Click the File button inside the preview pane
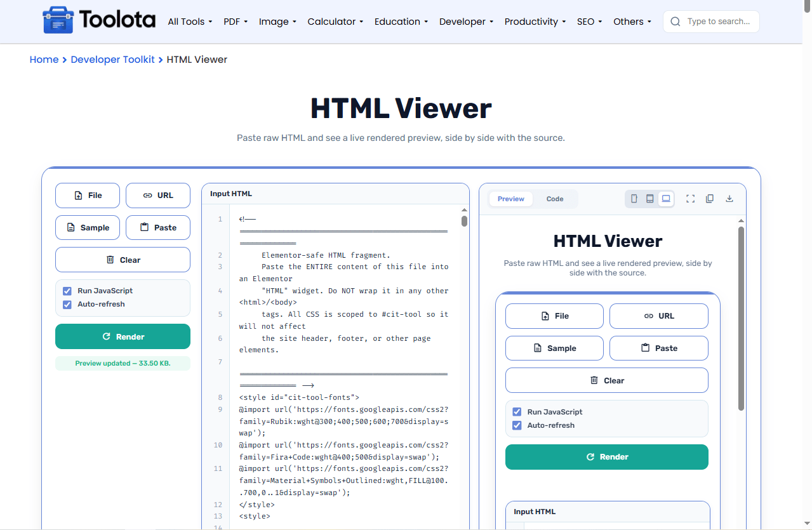Image resolution: width=812 pixels, height=530 pixels. coord(554,316)
